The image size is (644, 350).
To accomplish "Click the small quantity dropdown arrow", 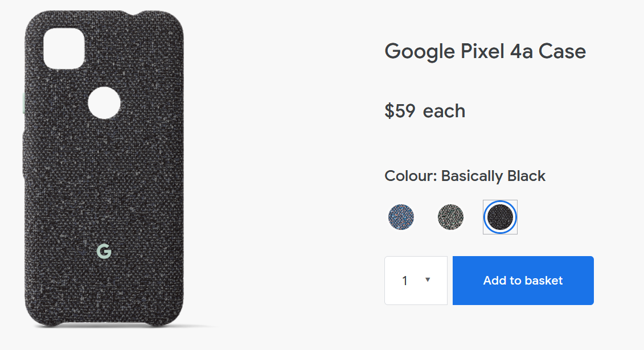I will [428, 280].
